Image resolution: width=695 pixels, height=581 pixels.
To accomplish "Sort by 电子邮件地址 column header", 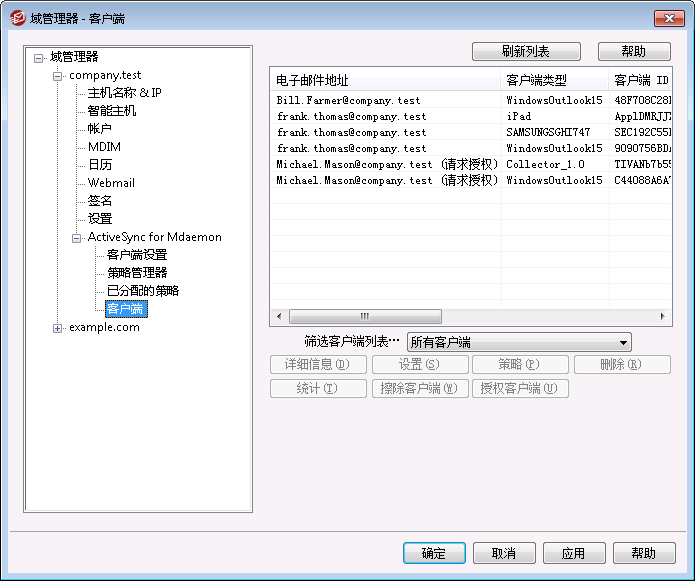I will click(386, 80).
